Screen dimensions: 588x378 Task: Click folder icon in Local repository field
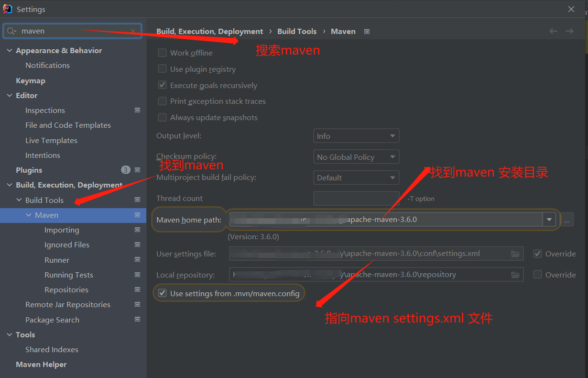(x=515, y=275)
